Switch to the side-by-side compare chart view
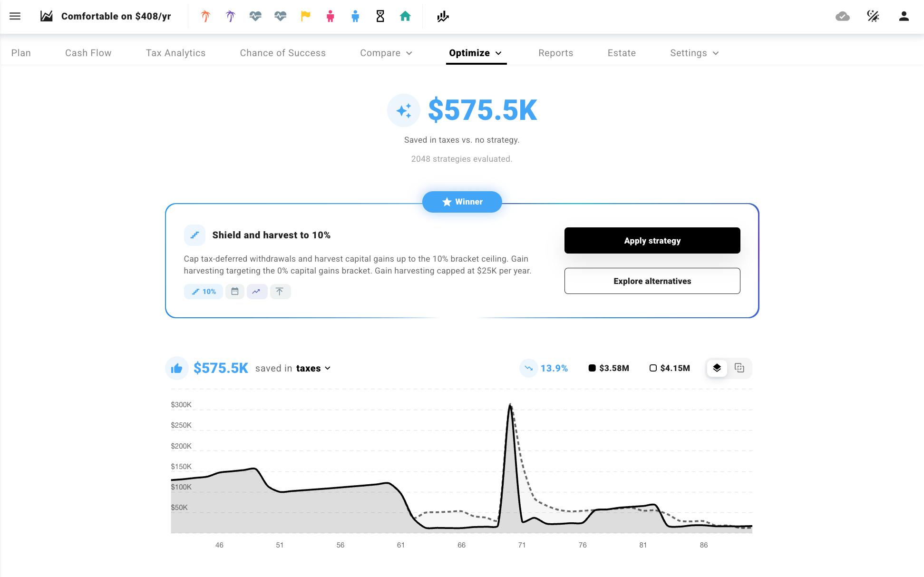Viewport: 924px width, 577px height. 739,368
